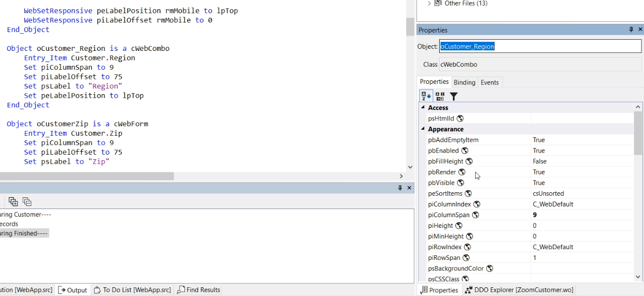The height and width of the screenshot is (296, 644).
Task: Expand the Other Files tree node
Action: coord(429,4)
